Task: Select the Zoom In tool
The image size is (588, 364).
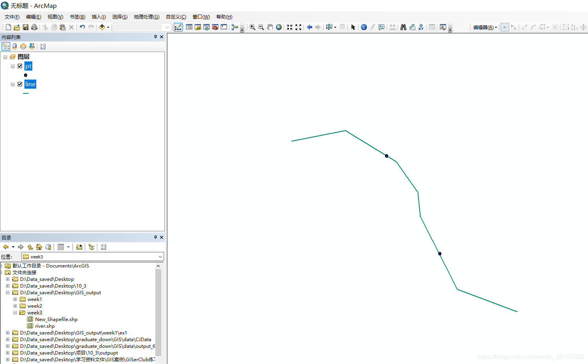Action: (x=252, y=27)
